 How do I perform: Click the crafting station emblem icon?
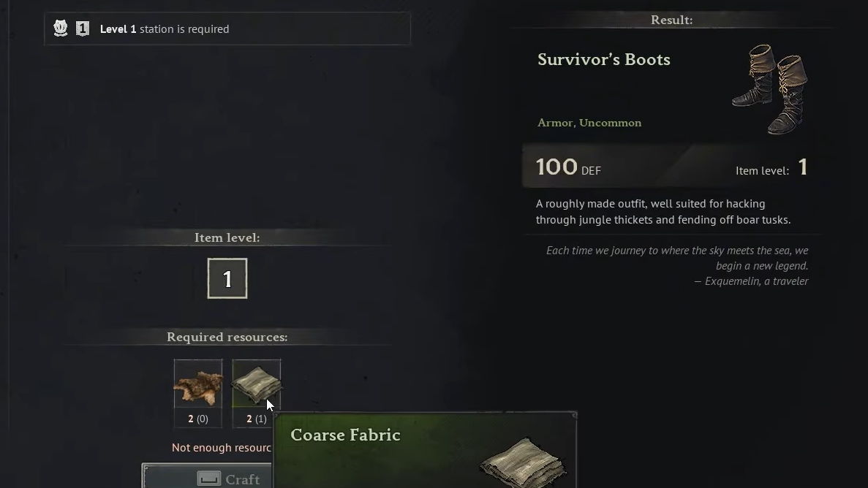pos(61,28)
